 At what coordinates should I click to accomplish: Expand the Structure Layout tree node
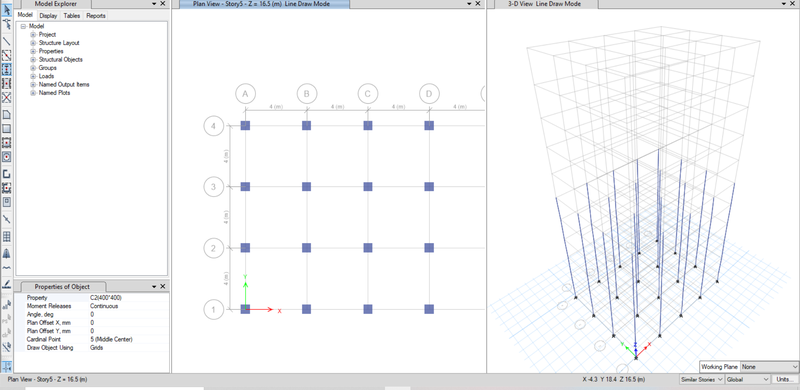(x=33, y=43)
